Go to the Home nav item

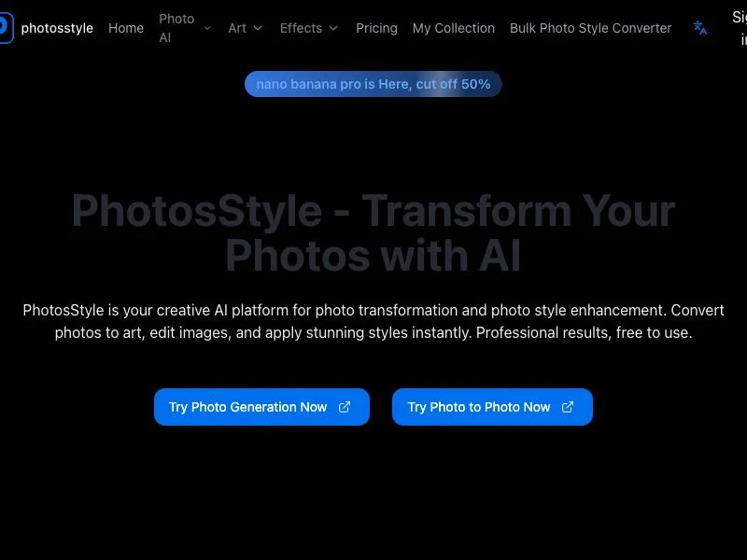pyautogui.click(x=126, y=28)
